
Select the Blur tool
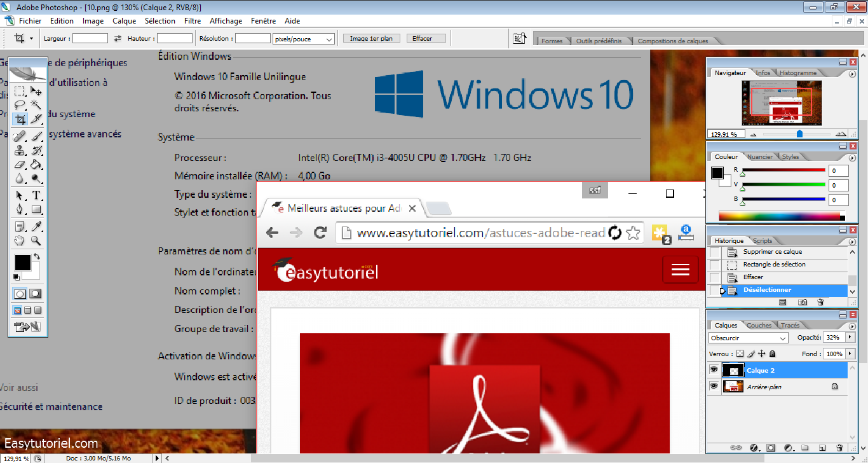(x=20, y=179)
